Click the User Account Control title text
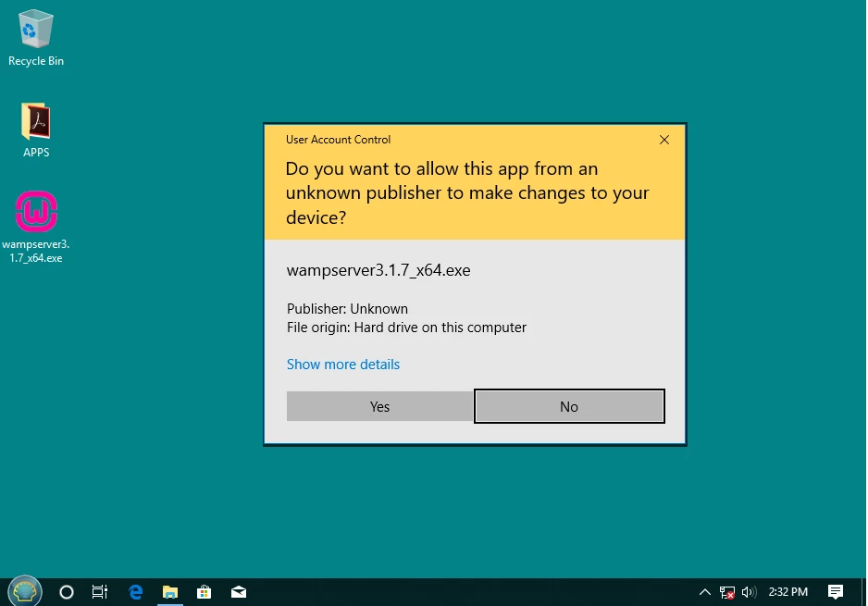The width and height of the screenshot is (868, 606). coord(339,140)
